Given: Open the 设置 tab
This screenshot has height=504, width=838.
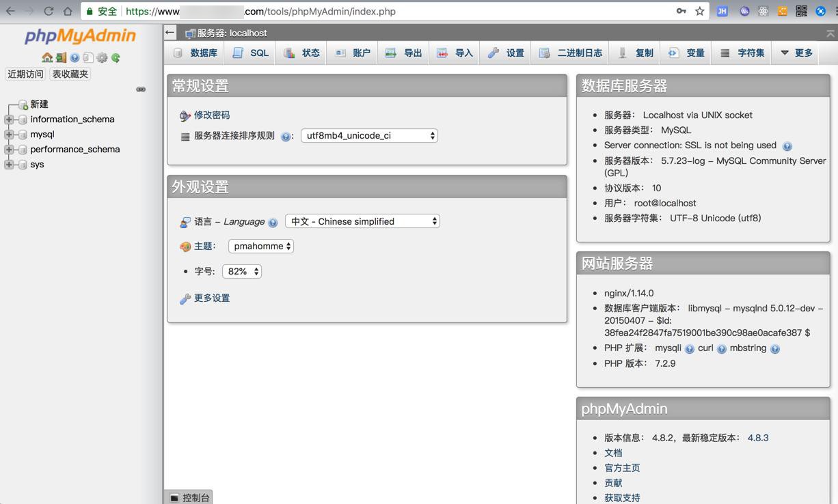Looking at the screenshot, I should tap(506, 53).
